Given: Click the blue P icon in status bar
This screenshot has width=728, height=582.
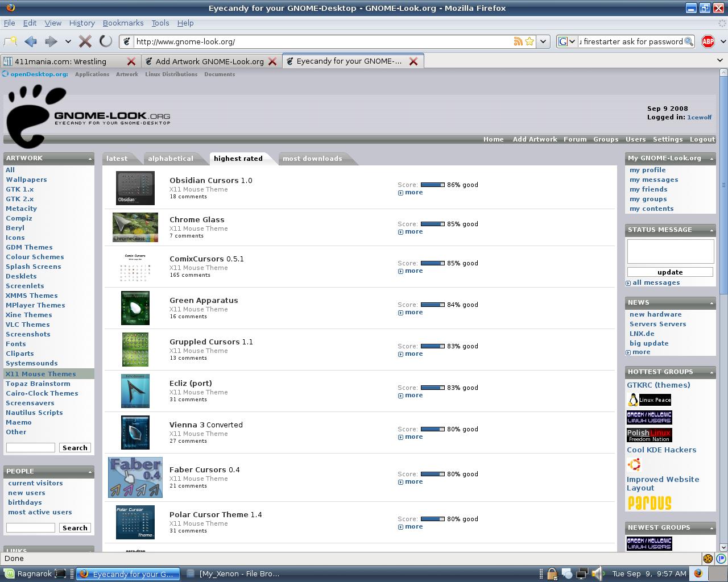Looking at the screenshot, I should pyautogui.click(x=721, y=559).
